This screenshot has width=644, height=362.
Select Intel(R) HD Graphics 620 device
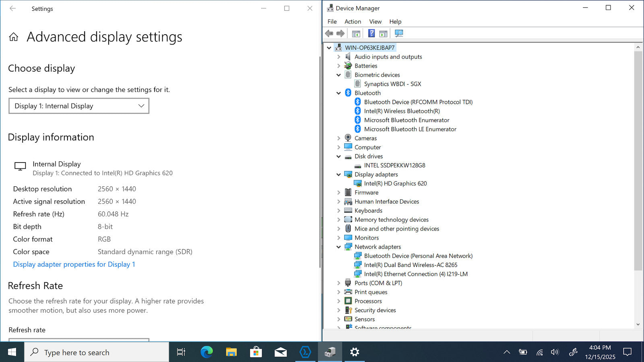tap(395, 183)
